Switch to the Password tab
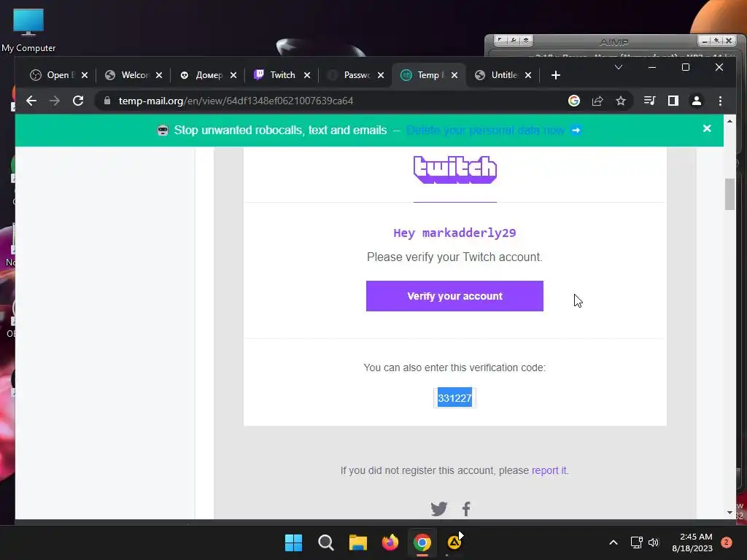Screen dimensions: 747x560 click(350, 75)
